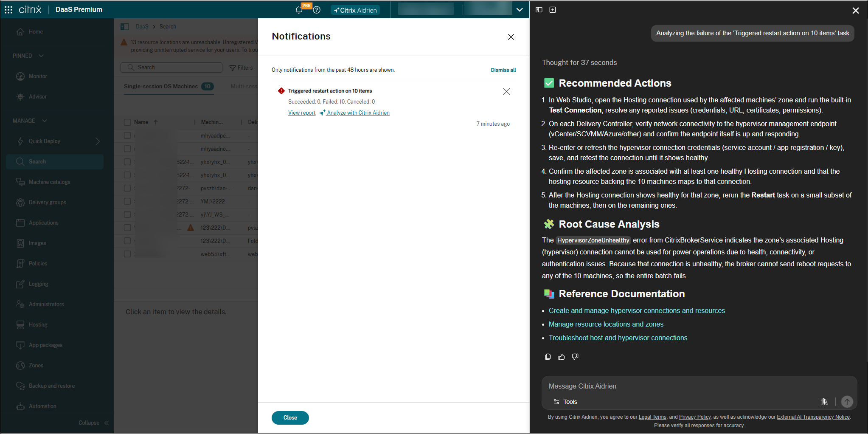This screenshot has height=434, width=868.
Task: Click the Backup and restore icon
Action: (x=20, y=386)
